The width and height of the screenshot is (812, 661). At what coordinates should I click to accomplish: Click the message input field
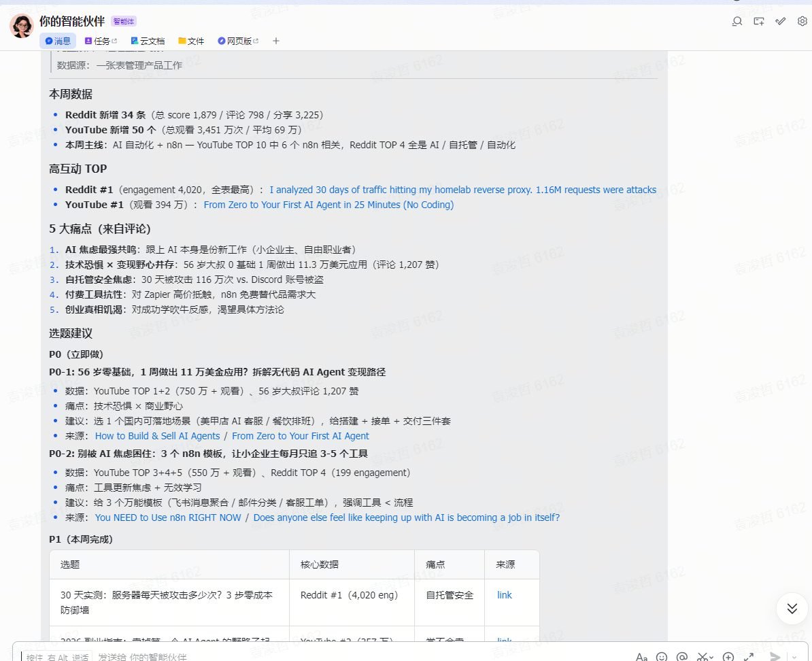click(x=321, y=656)
